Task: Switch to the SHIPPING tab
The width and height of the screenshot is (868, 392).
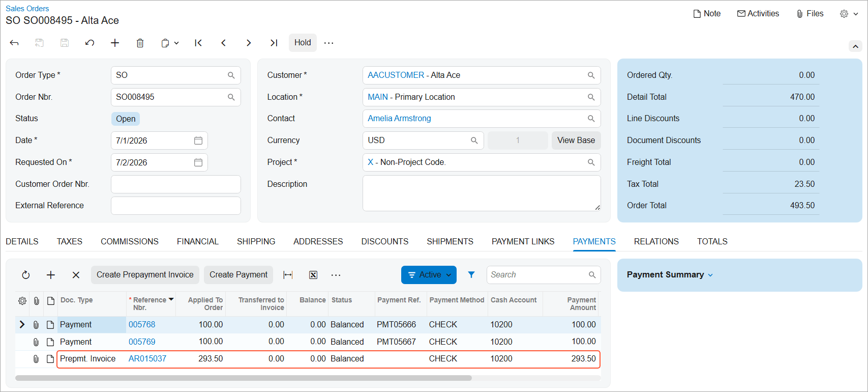Action: click(256, 241)
